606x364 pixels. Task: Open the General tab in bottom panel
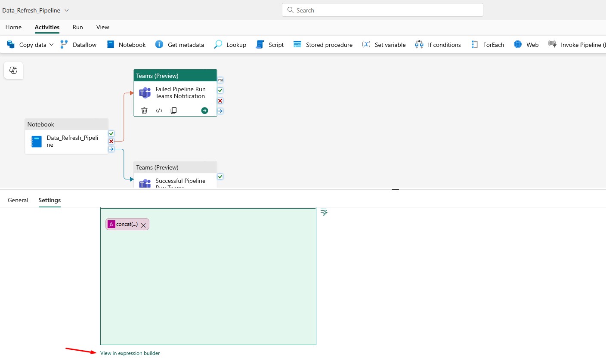click(x=18, y=200)
